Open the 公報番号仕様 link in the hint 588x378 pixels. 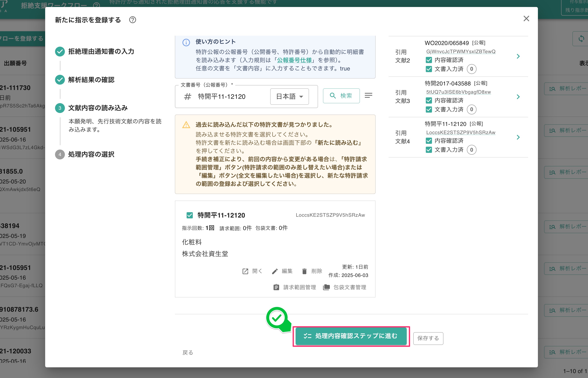click(294, 60)
